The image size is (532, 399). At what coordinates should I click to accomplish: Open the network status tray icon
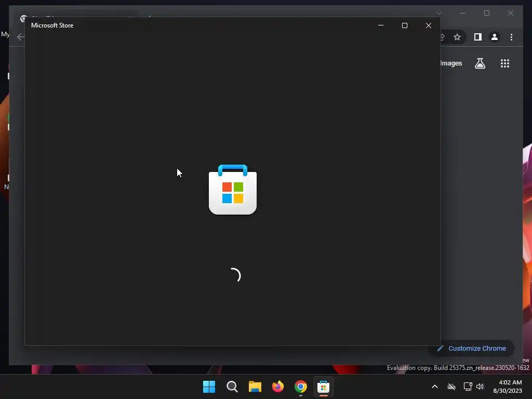click(x=468, y=387)
